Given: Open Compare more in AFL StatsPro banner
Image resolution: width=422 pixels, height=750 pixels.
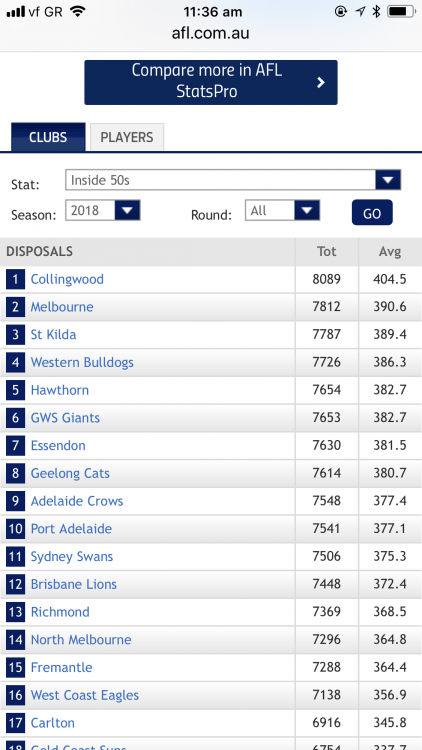Looking at the screenshot, I should click(x=211, y=82).
